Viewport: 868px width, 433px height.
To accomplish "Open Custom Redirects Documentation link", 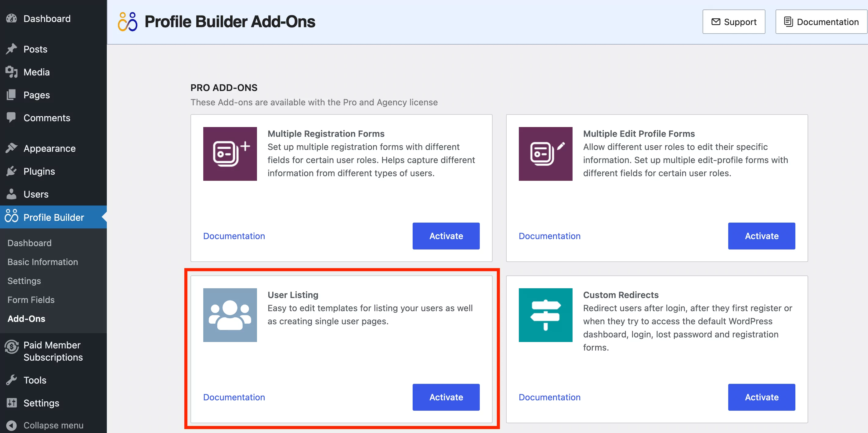I will coord(550,397).
